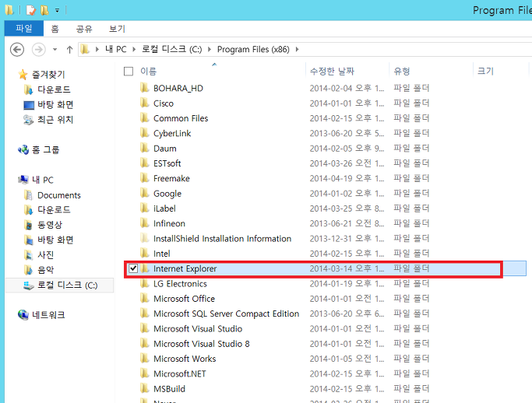This screenshot has width=532, height=403.
Task: Select the Daum folder icon
Action: click(145, 148)
